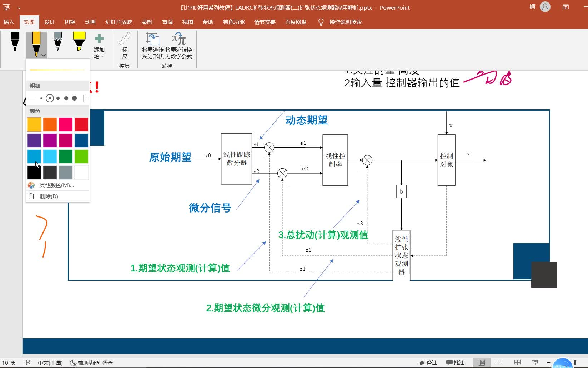Viewport: 588px width, 368px height.
Task: Pick the yellow-orange color swatch
Action: [34, 124]
